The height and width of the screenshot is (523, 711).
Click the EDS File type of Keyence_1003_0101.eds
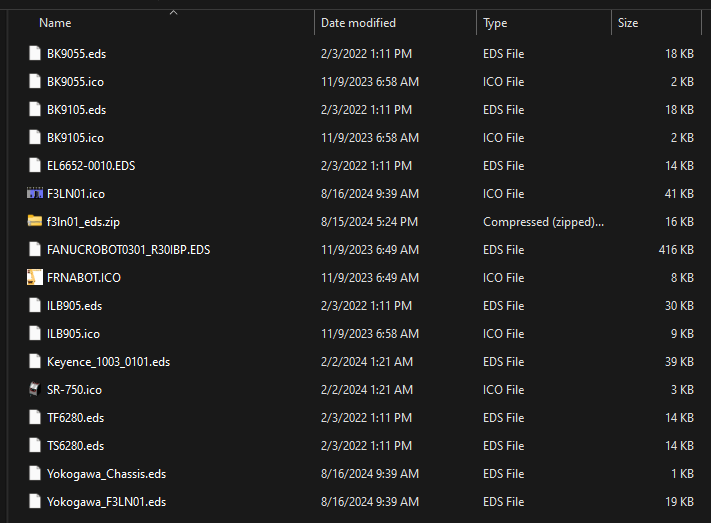[504, 362]
